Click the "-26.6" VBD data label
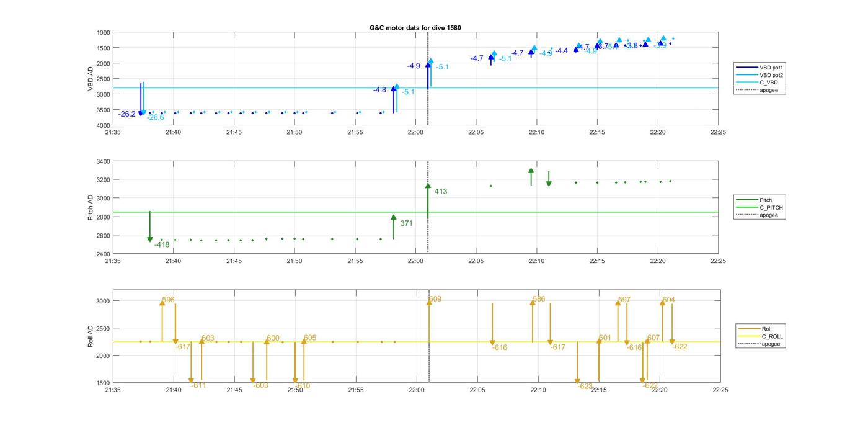This screenshot has width=868, height=430. (156, 118)
